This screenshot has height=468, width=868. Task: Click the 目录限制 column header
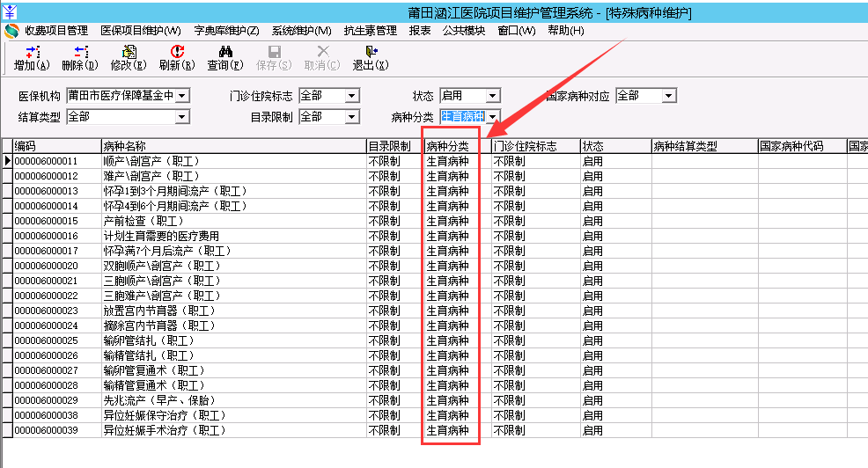click(x=395, y=146)
